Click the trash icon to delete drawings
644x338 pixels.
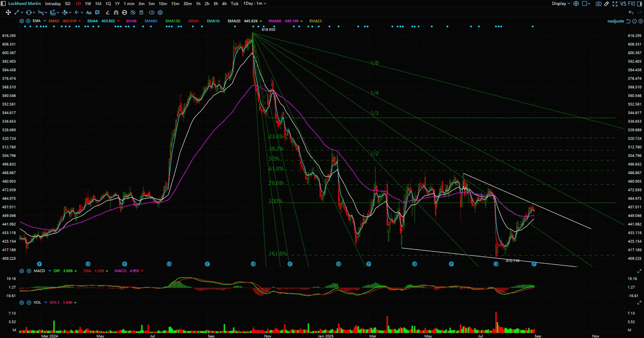click(141, 12)
